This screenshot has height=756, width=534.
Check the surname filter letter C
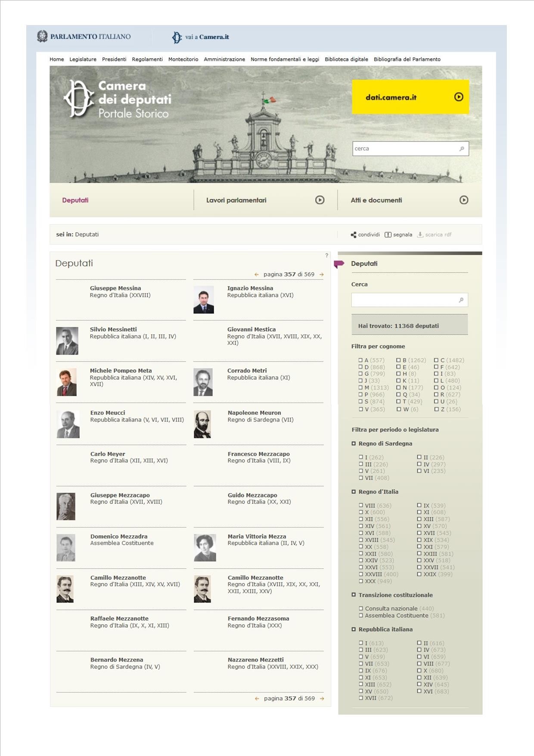[436, 360]
